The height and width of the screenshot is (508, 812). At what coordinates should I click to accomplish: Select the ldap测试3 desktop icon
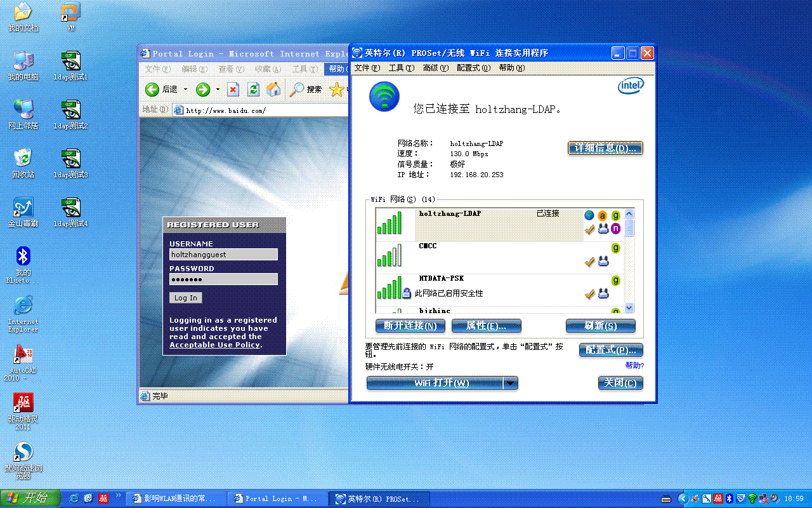pos(70,163)
